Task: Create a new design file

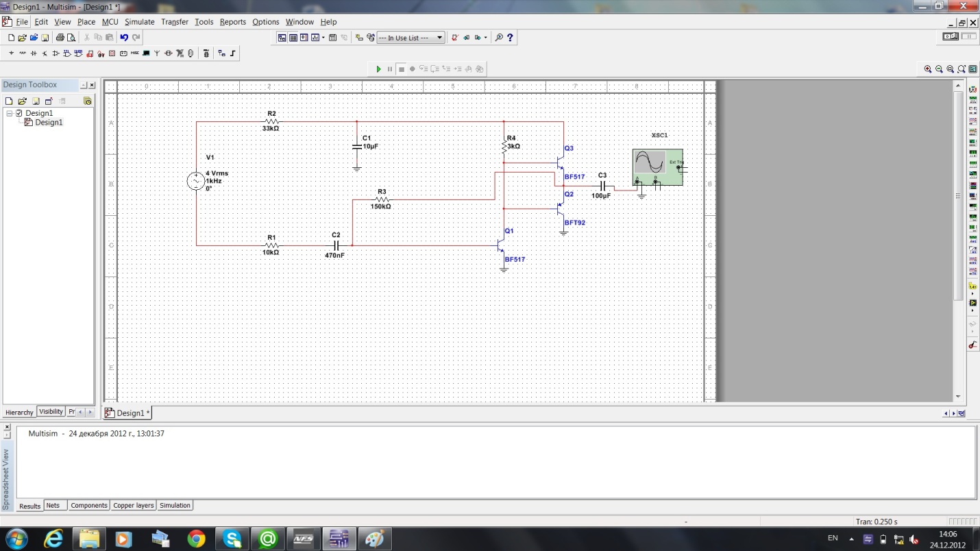Action: point(11,38)
